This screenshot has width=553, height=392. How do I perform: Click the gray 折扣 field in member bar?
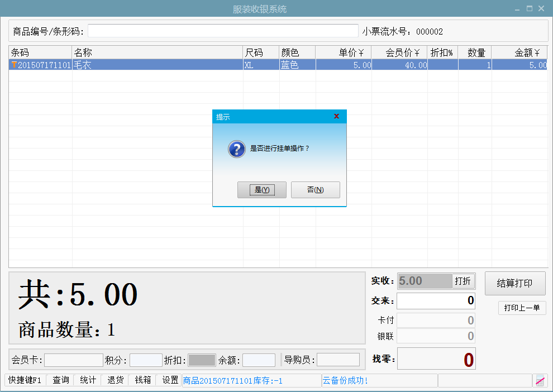(x=202, y=360)
